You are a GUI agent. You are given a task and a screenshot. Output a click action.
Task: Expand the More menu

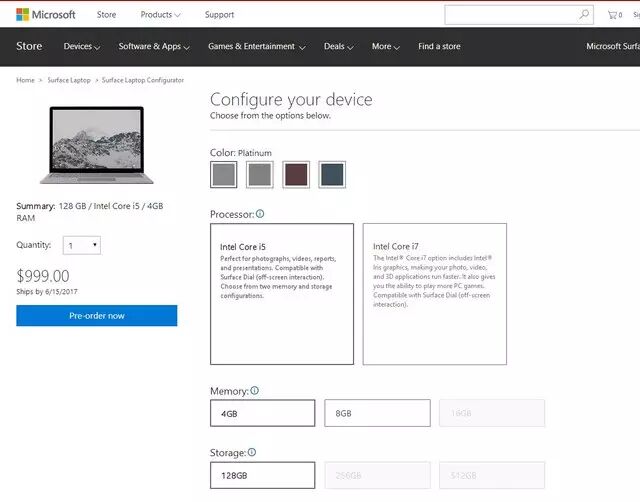coord(385,47)
